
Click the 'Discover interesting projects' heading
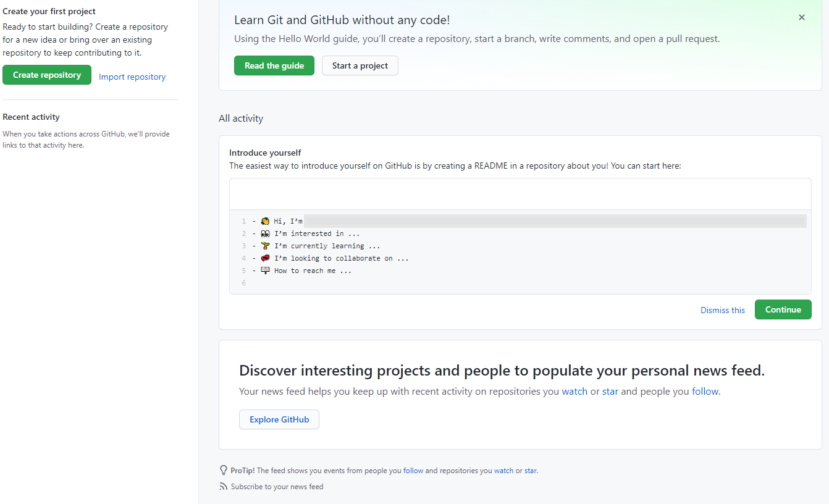502,371
